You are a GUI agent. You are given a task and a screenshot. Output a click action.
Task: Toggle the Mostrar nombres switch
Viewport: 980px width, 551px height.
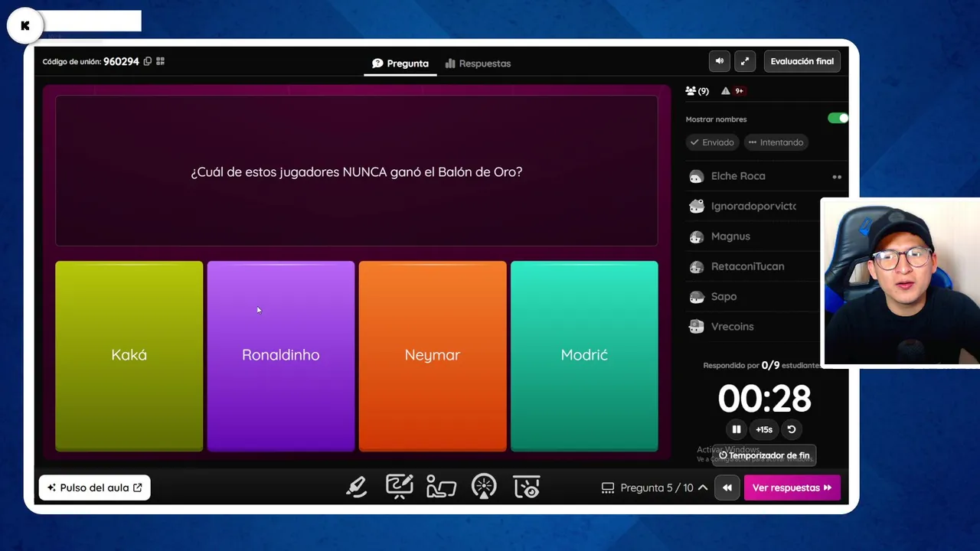click(838, 119)
